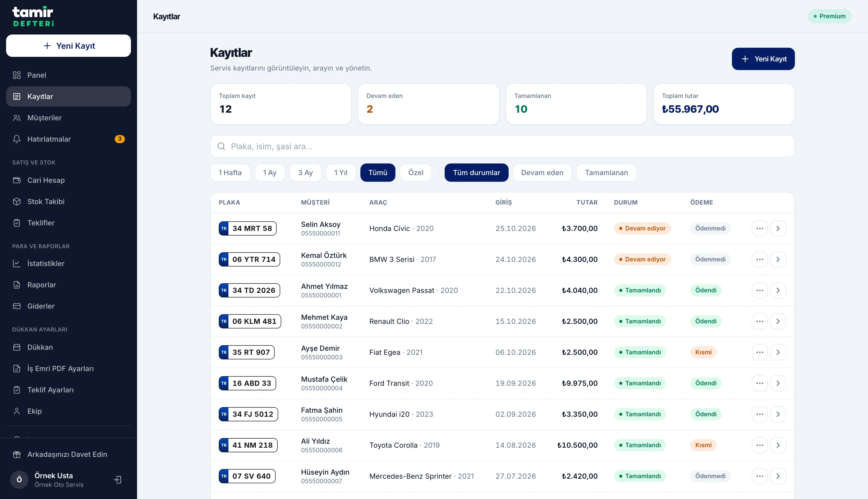Select the Tümü date filter
The height and width of the screenshot is (499, 868).
click(378, 173)
